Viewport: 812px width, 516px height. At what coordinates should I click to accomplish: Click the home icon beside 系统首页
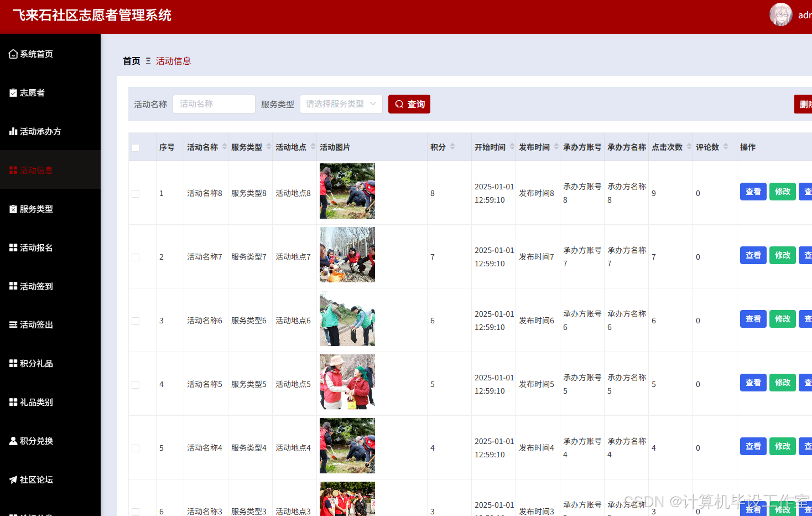tap(13, 54)
